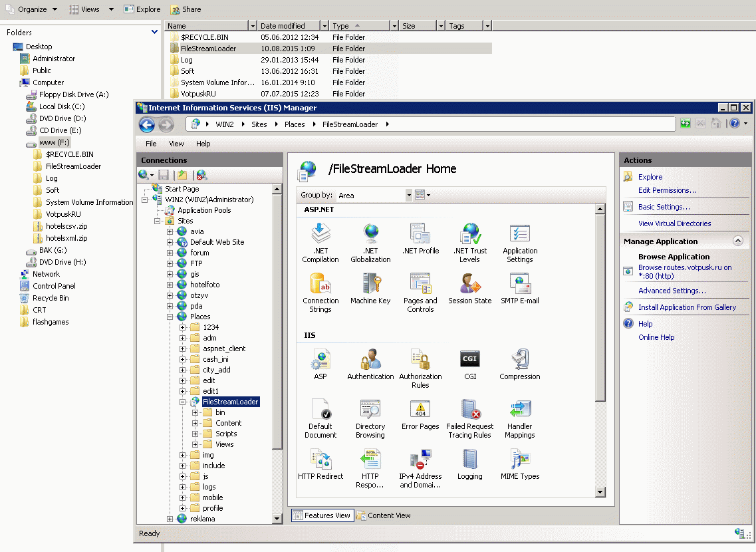756x552 pixels.
Task: Expand the bin folder node
Action: pyautogui.click(x=195, y=413)
